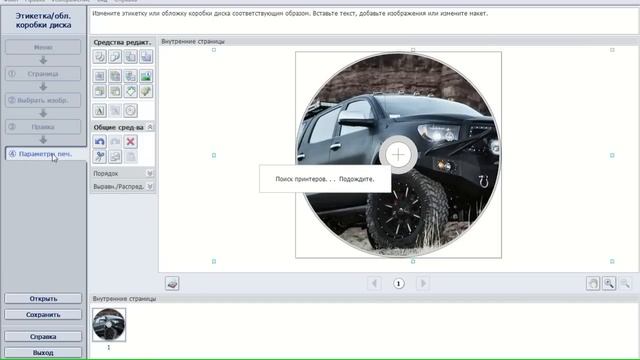This screenshot has height=360, width=640.
Task: Go to the next page arrow
Action: [423, 283]
